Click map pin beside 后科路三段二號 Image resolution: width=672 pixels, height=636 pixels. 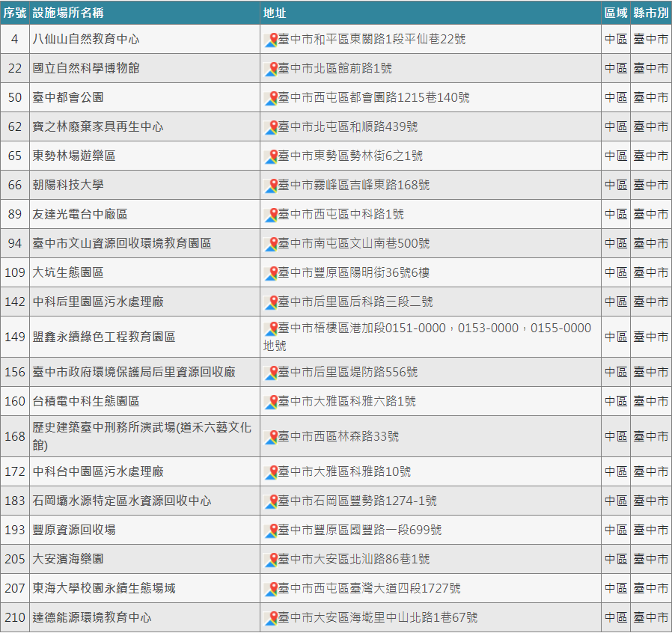pos(271,302)
